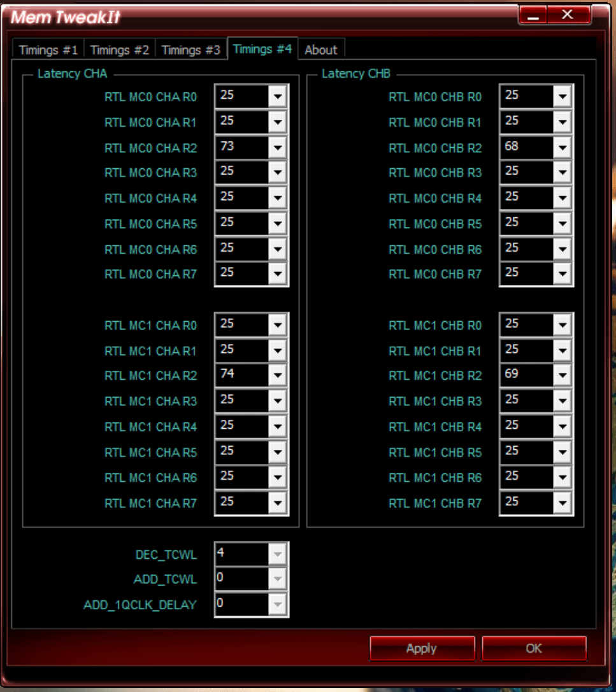This screenshot has height=692, width=616.
Task: Open RTL MC0 CHA R6 dropdown arrow
Action: pos(278,249)
